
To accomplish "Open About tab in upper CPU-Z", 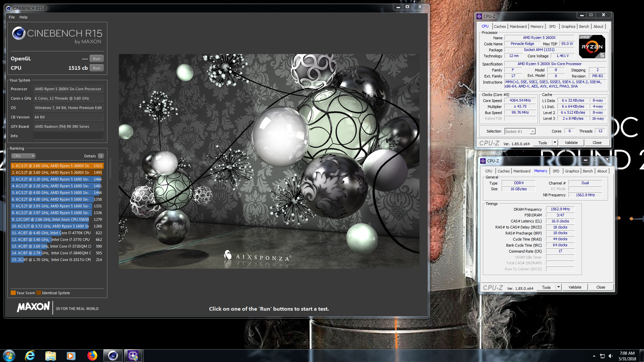I will 598,27.
